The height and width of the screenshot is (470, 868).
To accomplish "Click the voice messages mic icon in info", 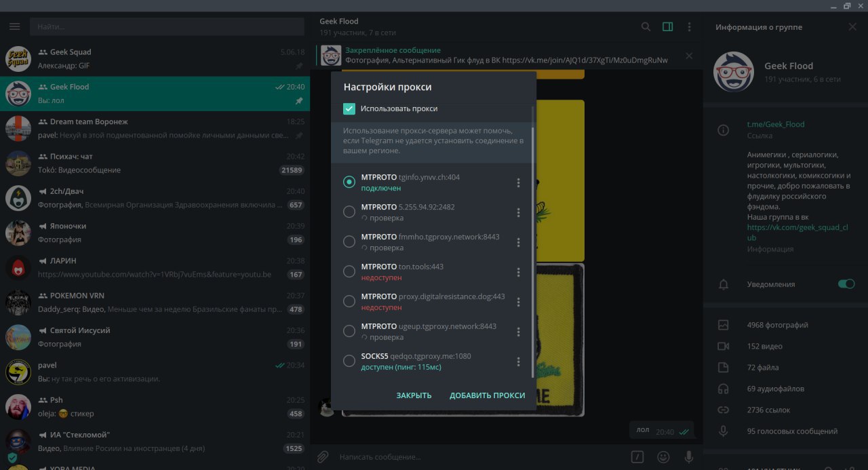I will 724,431.
